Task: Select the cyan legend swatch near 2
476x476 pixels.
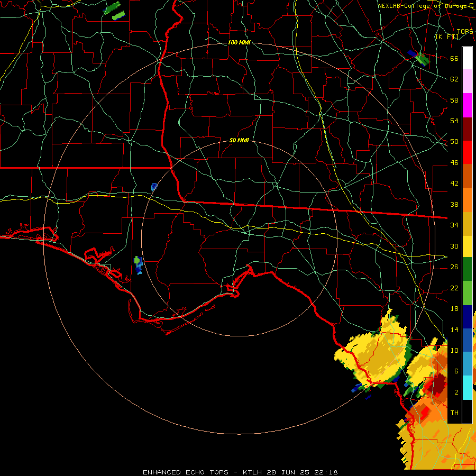Action: [x=467, y=388]
